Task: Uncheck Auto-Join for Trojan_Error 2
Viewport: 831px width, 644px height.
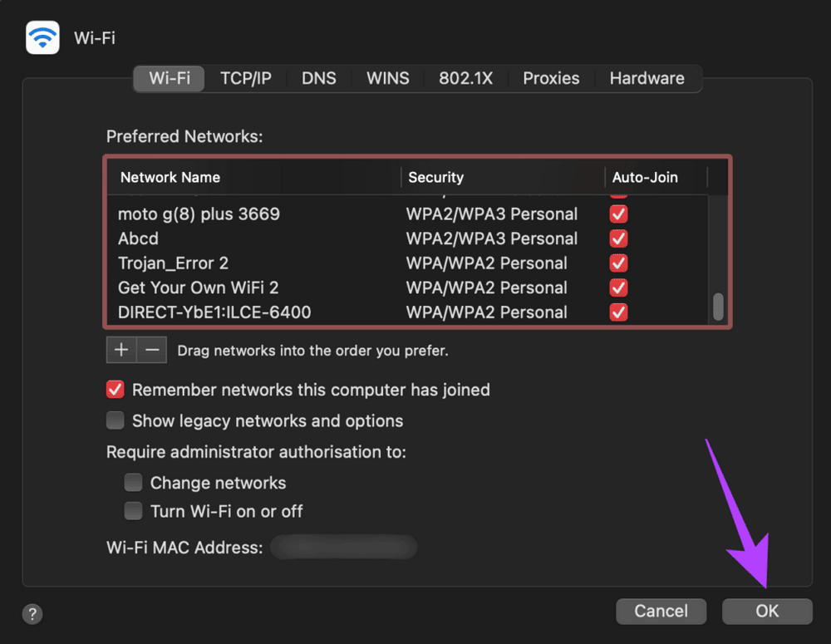Action: point(618,263)
